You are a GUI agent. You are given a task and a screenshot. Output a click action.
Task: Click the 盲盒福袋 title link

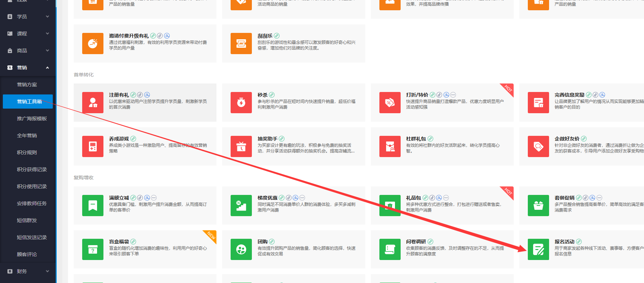[x=119, y=242]
